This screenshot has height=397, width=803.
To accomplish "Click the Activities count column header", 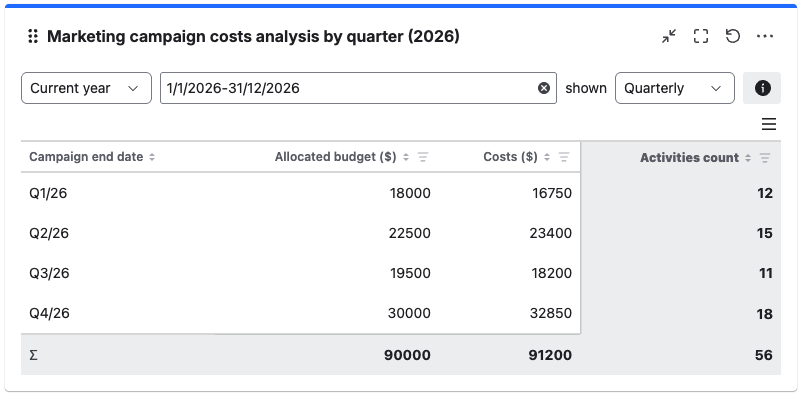I will click(689, 158).
